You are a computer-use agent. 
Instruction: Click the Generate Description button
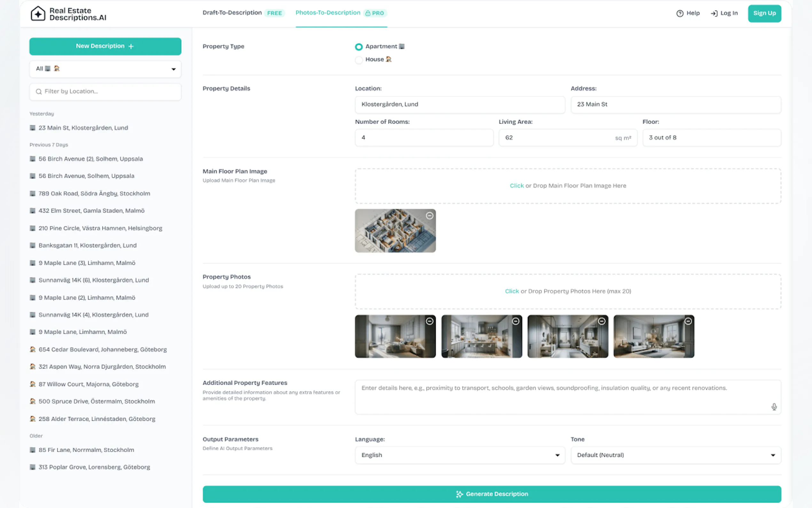pyautogui.click(x=491, y=494)
